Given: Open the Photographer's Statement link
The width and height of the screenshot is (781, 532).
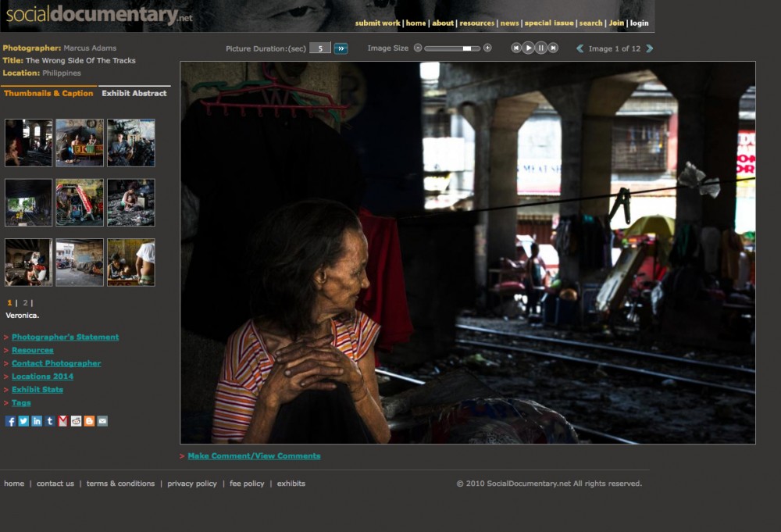Looking at the screenshot, I should click(x=65, y=337).
